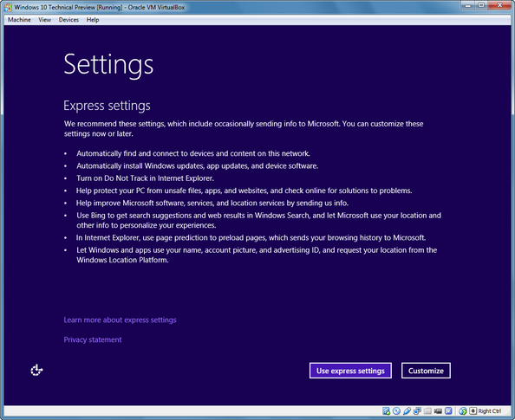Click the virtualization features status icon

pos(448,410)
